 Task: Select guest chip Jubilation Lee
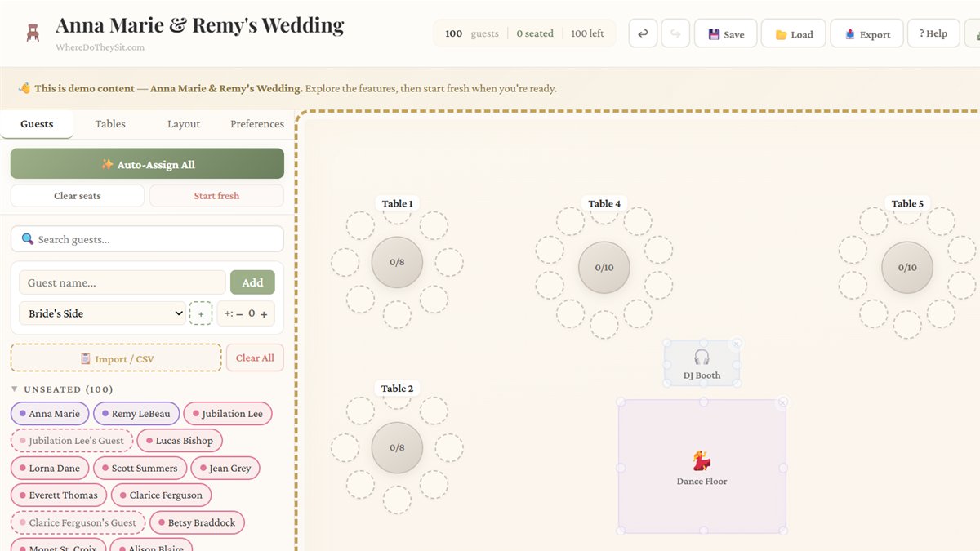pos(227,414)
